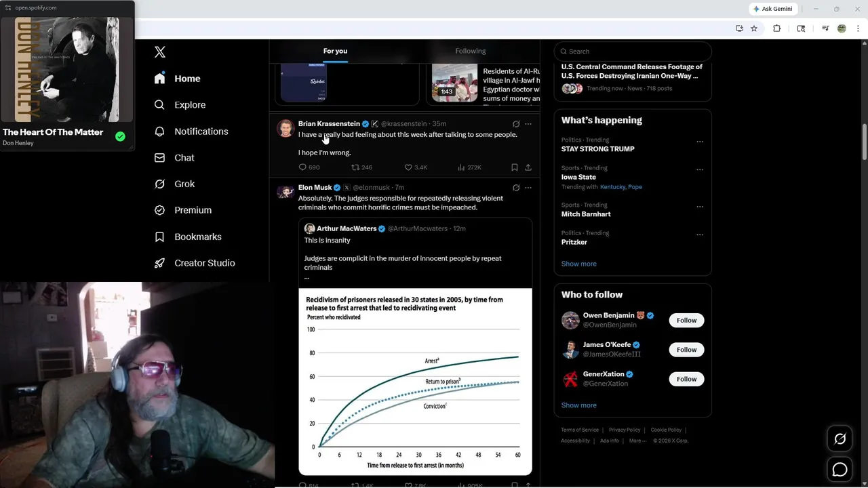868x488 pixels.
Task: Open more options for Iowa State trend
Action: 700,169
